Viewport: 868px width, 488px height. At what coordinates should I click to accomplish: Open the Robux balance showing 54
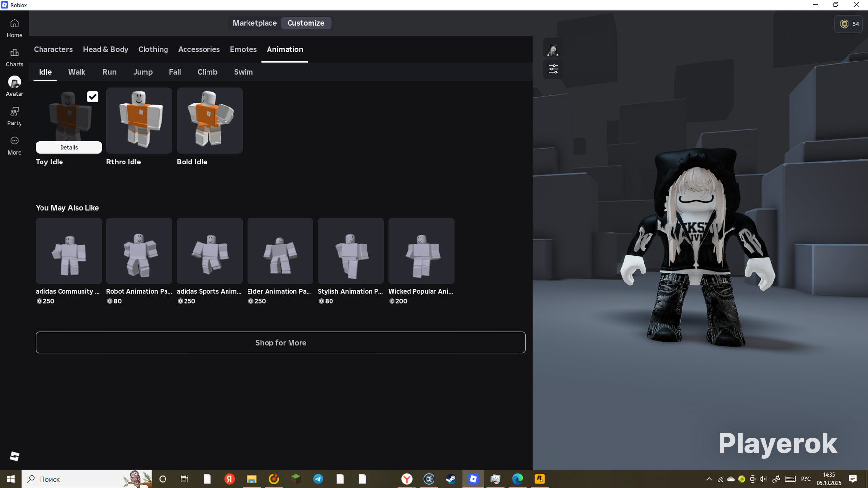(x=848, y=24)
